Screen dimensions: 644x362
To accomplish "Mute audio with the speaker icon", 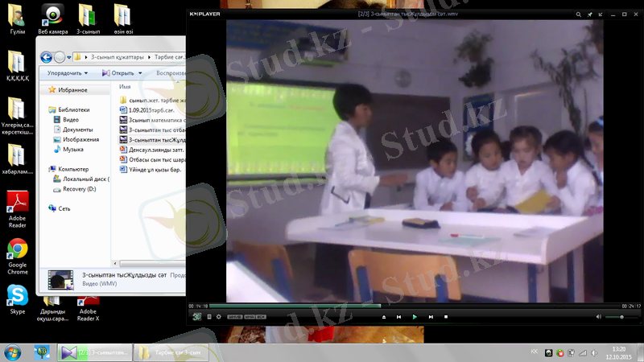I will pos(597,317).
